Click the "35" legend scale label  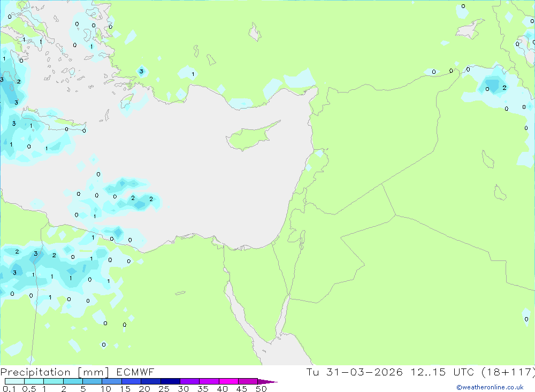[x=203, y=389]
